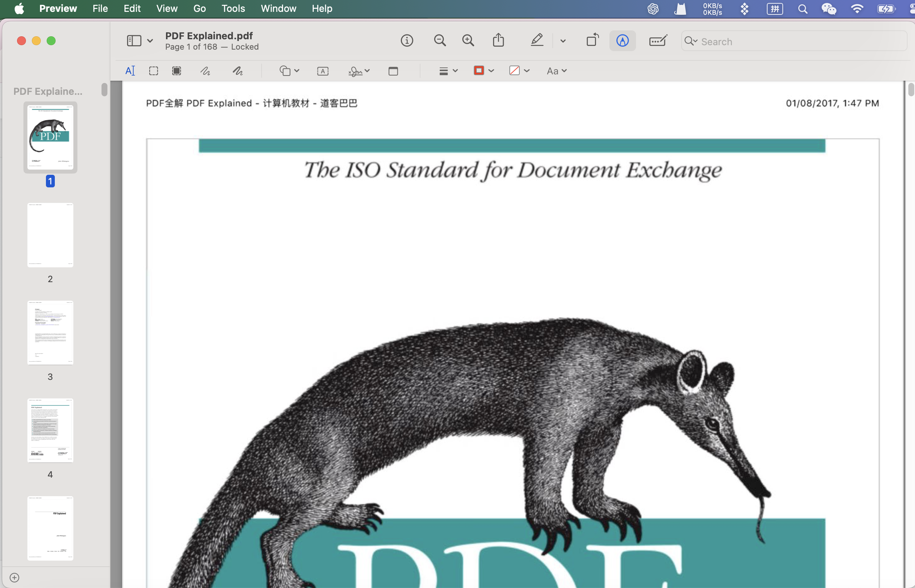Click into the Search field

point(794,41)
